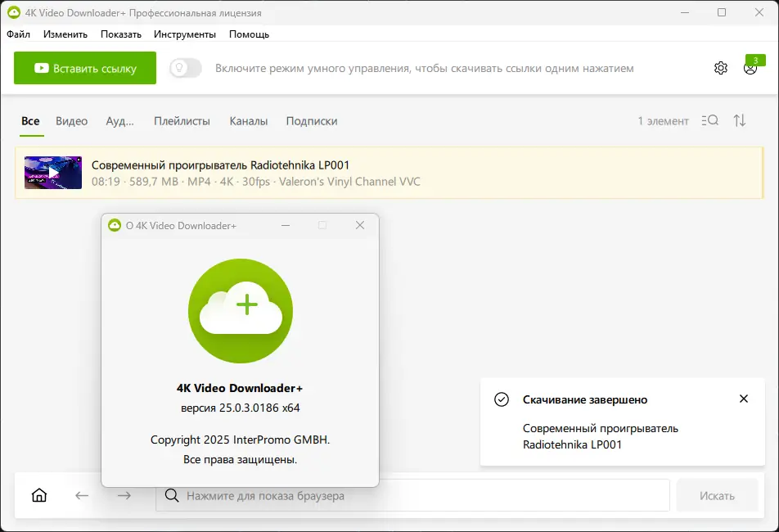Switch to the Каналы tab
The height and width of the screenshot is (532, 779).
tap(249, 121)
